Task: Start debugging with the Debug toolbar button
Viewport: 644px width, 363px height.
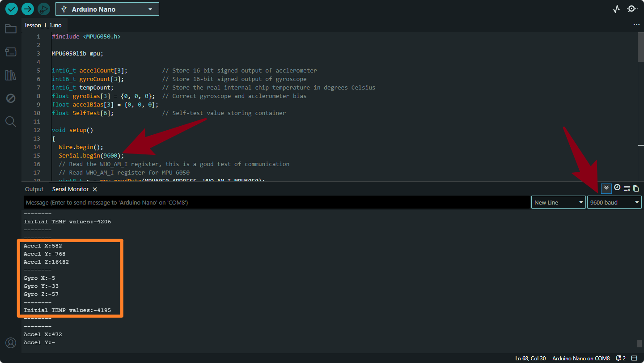Action: [x=43, y=9]
